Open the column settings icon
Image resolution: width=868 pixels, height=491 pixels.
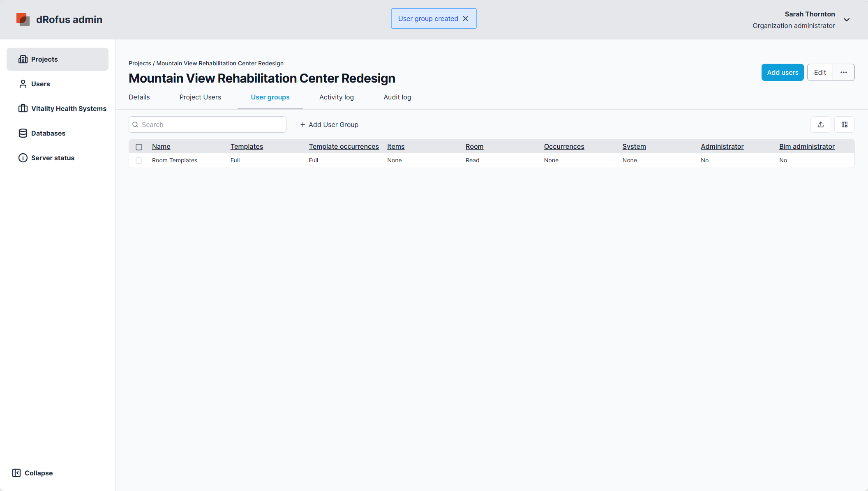pyautogui.click(x=845, y=124)
